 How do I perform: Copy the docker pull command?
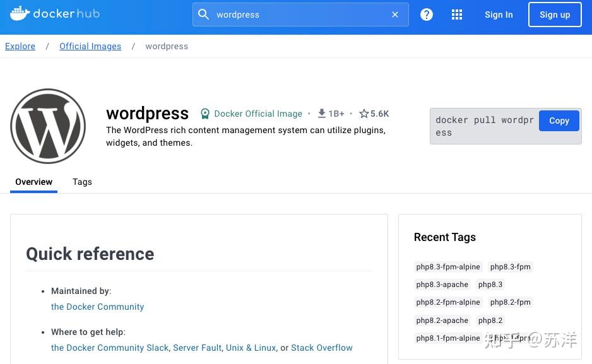tap(559, 120)
